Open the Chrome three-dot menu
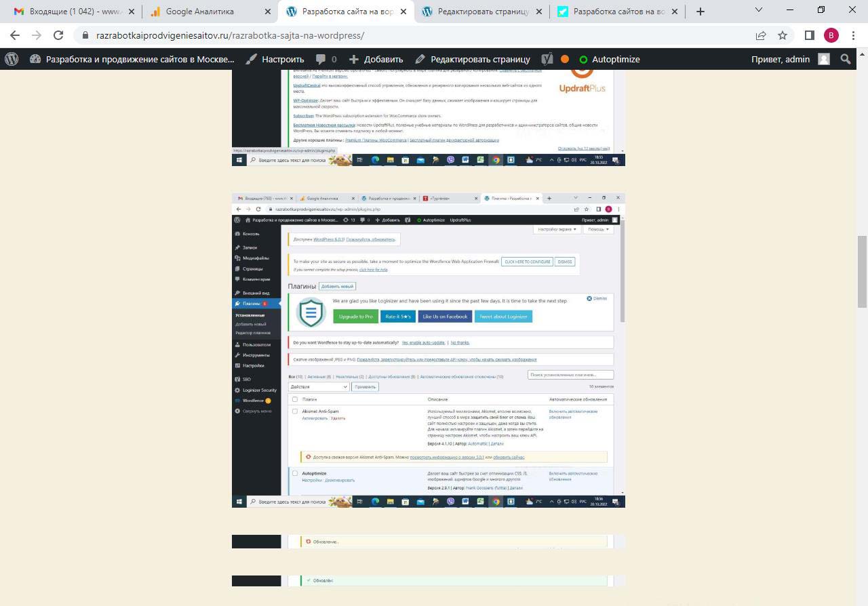The height and width of the screenshot is (606, 868). point(854,35)
